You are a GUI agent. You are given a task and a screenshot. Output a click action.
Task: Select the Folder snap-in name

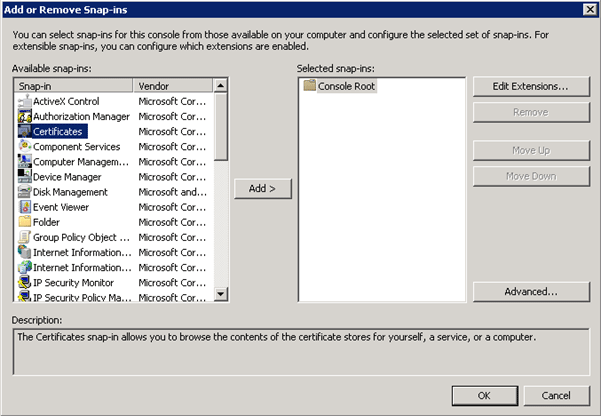(x=46, y=222)
